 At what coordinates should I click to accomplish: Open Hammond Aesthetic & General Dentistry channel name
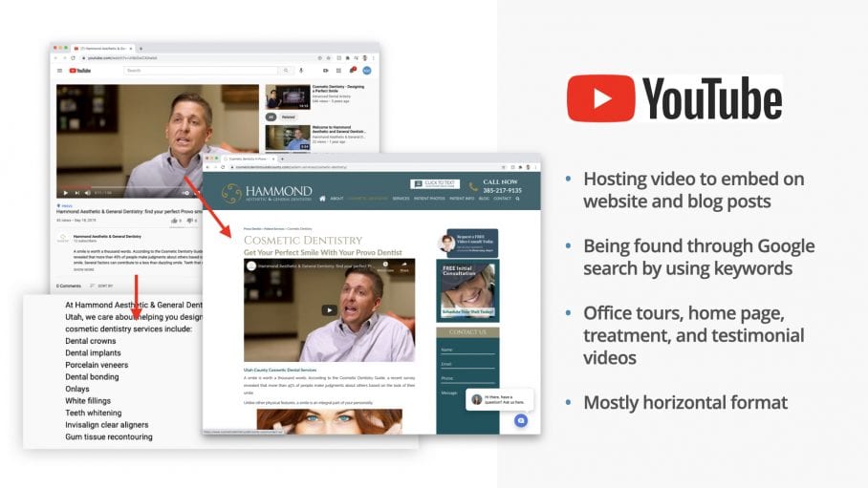point(107,236)
